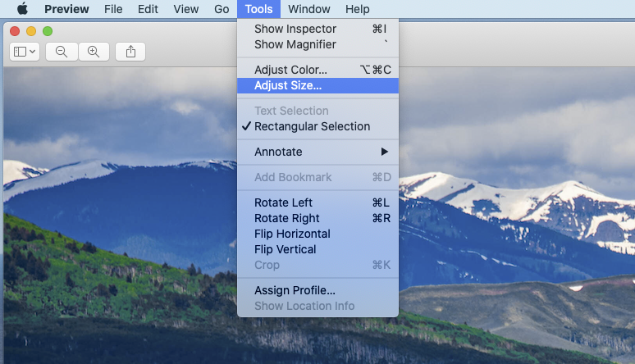Screen dimensions: 635x364
Task: Open the Window menu
Action: [x=309, y=9]
